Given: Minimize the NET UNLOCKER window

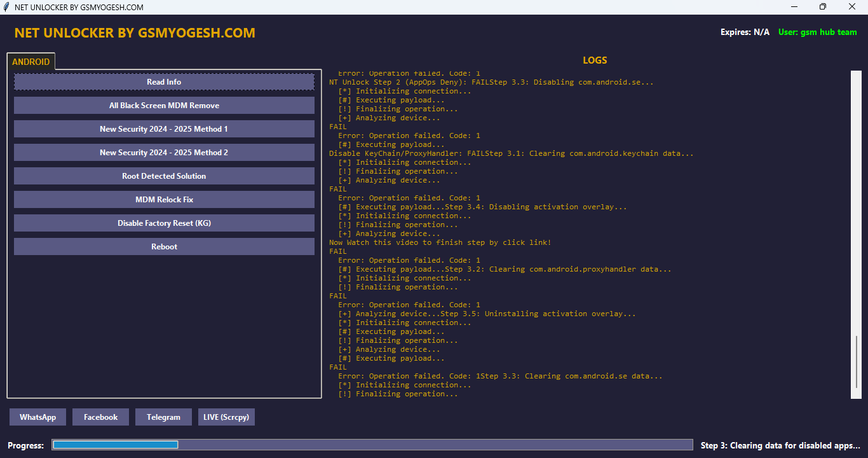Looking at the screenshot, I should tap(794, 7).
